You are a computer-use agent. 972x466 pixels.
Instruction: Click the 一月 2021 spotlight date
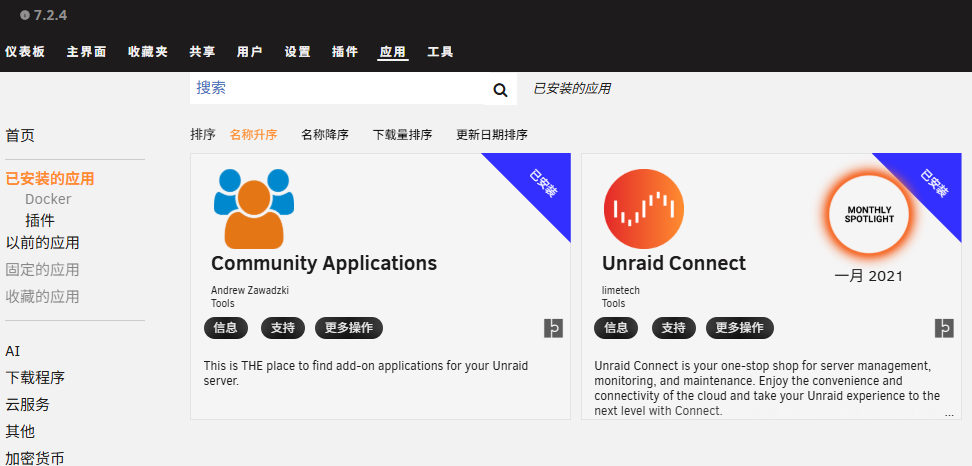point(868,276)
